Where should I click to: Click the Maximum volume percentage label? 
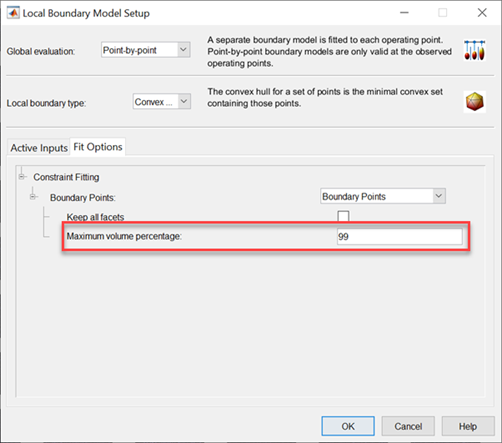[124, 236]
